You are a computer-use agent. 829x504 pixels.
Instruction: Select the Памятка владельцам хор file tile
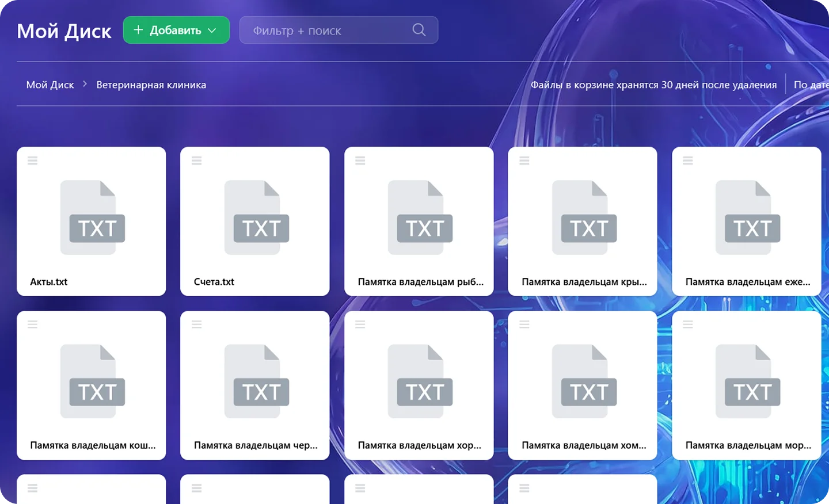coord(419,385)
